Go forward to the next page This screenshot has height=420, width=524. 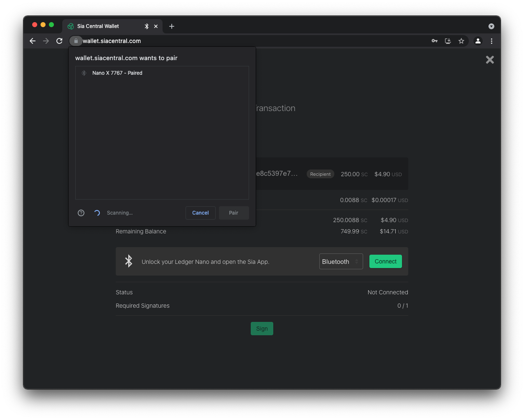(x=46, y=41)
